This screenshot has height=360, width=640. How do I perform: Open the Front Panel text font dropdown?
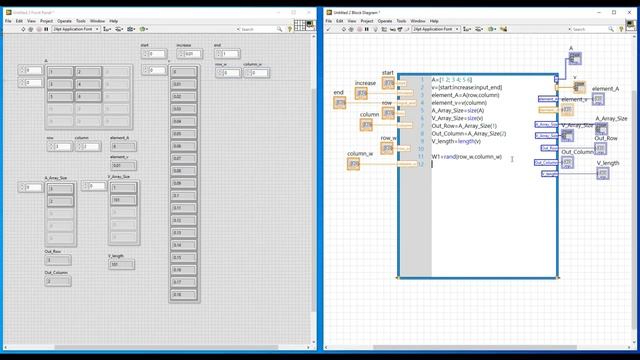point(76,29)
